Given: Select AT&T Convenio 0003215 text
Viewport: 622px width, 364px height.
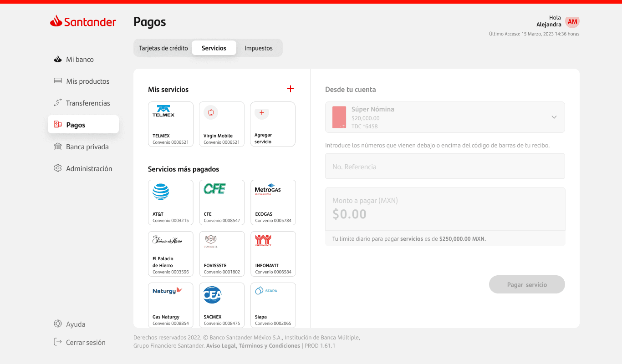Looking at the screenshot, I should pos(171,221).
